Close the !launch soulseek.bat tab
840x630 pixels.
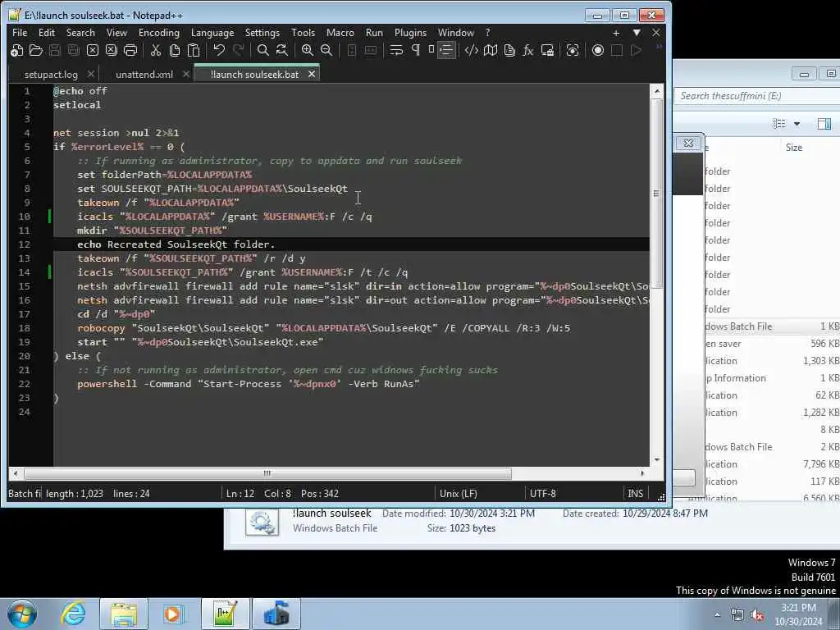tap(312, 74)
